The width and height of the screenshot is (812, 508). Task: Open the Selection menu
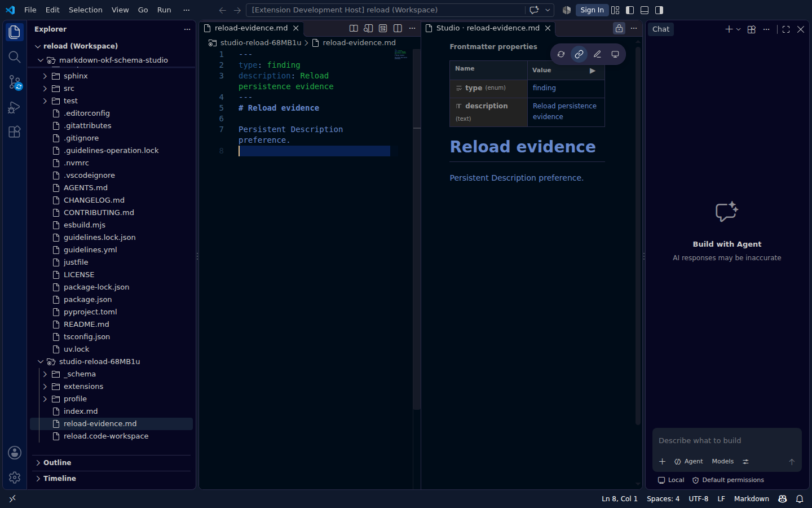pos(86,10)
